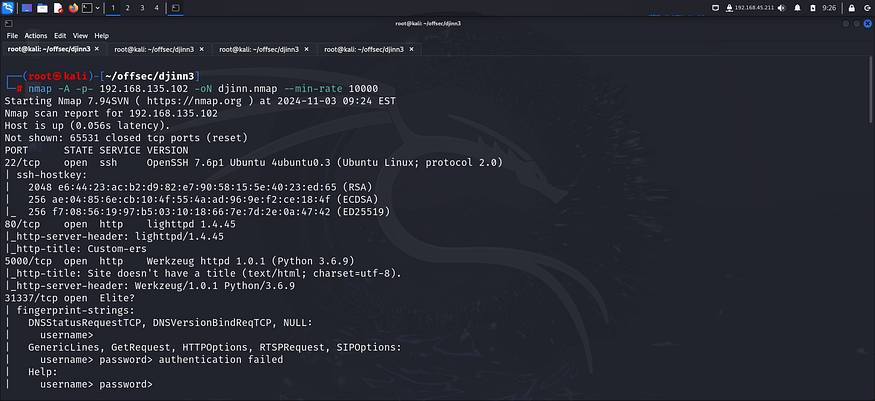875x401 pixels.
Task: Click the 'http-title: Custom-ers' line
Action: pos(75,248)
